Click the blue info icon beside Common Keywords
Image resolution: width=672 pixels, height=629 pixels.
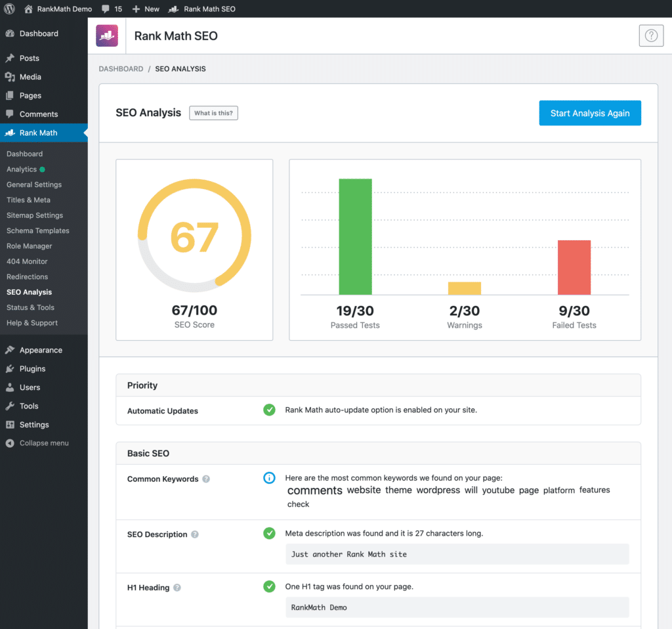(269, 478)
